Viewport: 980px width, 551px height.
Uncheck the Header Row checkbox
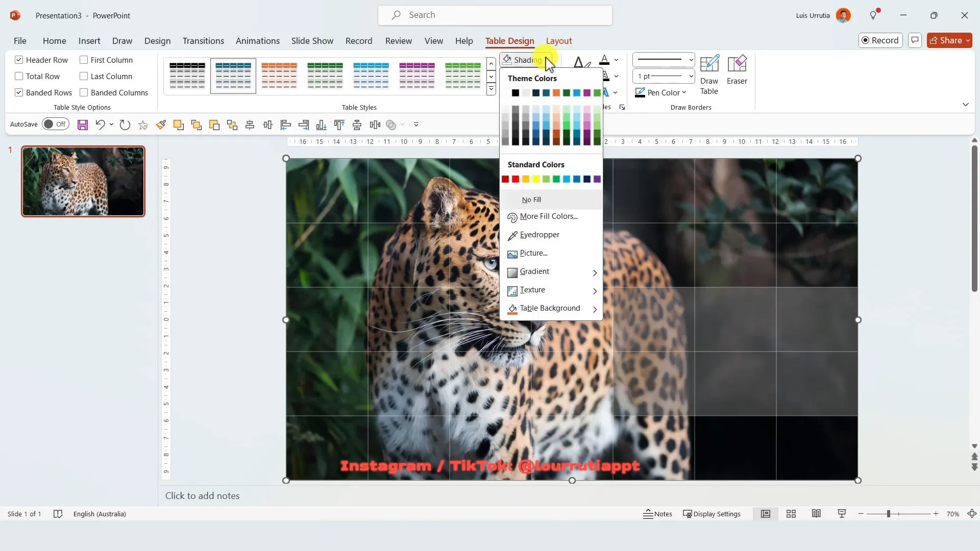pos(19,60)
